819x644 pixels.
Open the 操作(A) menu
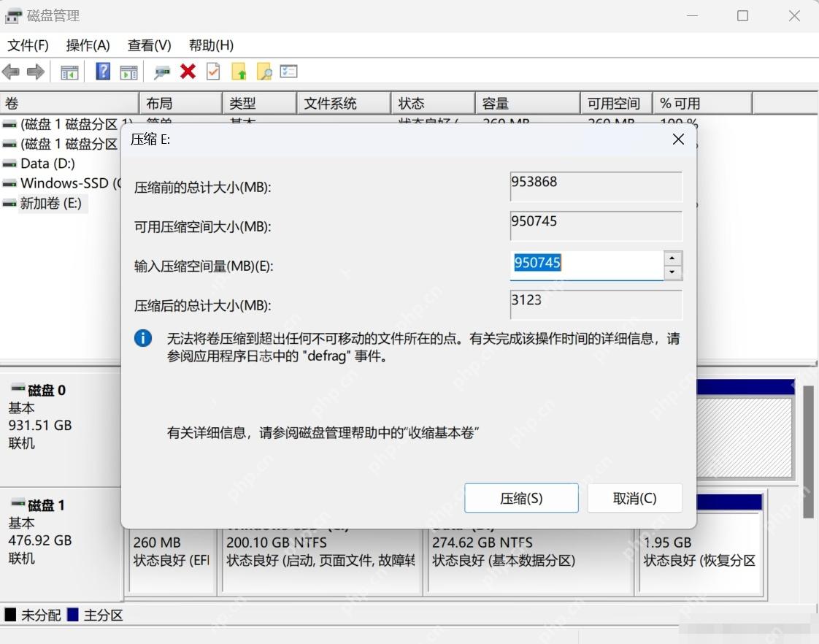88,45
